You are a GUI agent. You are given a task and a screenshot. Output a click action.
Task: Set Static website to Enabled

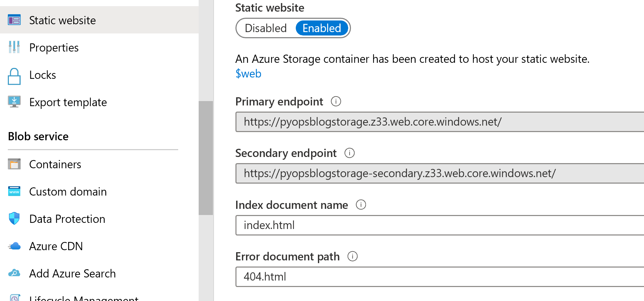(322, 28)
